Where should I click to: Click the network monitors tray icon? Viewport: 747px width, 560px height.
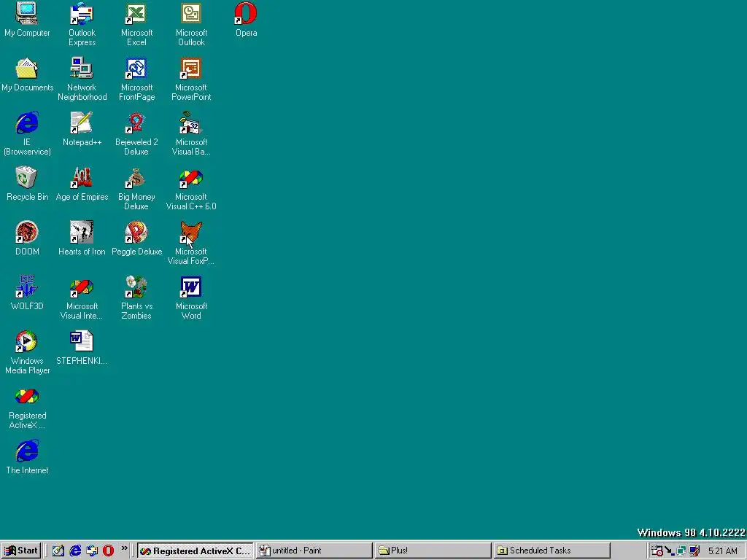[682, 551]
